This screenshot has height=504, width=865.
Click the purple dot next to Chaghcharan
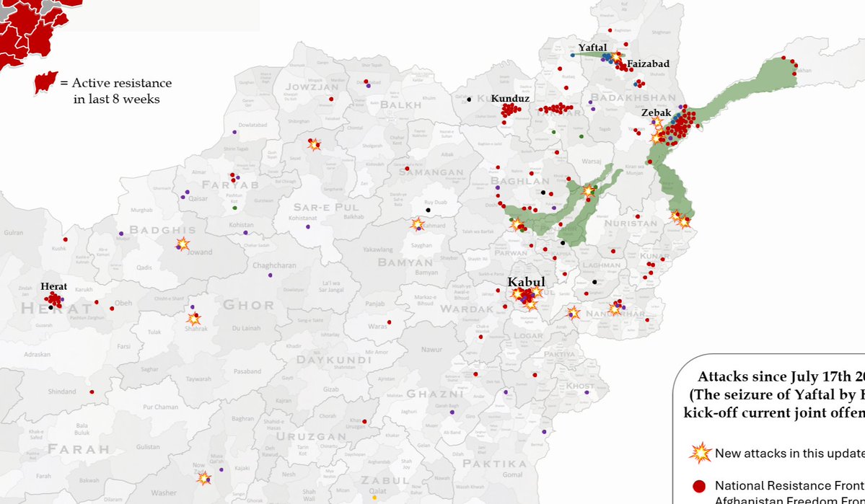(x=271, y=275)
